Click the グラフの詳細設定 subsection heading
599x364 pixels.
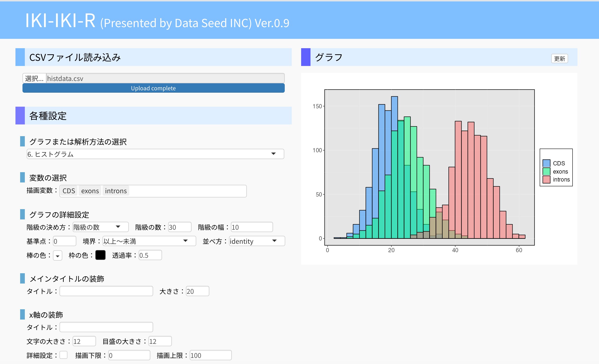[59, 215]
